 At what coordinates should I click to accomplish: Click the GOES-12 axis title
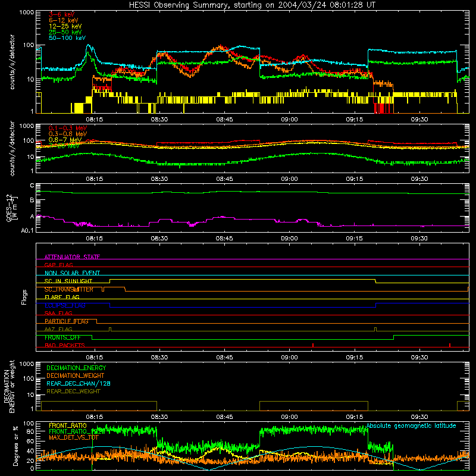(12, 208)
